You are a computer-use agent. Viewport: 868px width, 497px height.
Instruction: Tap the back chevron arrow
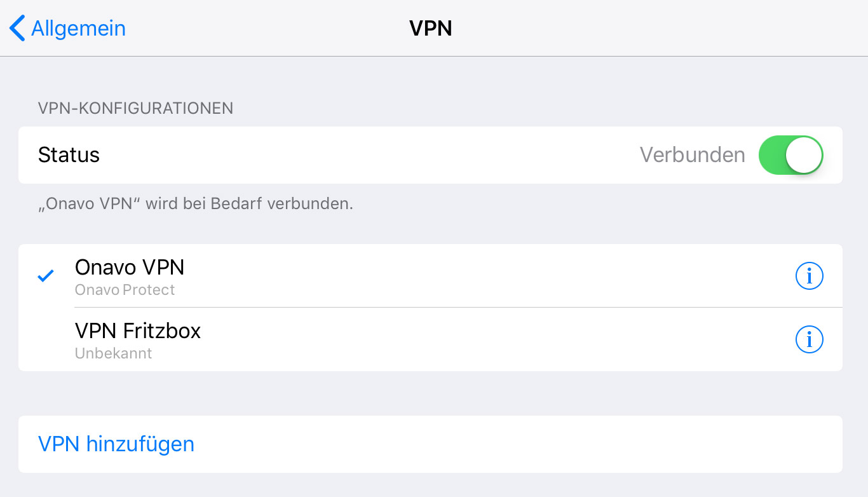[17, 29]
